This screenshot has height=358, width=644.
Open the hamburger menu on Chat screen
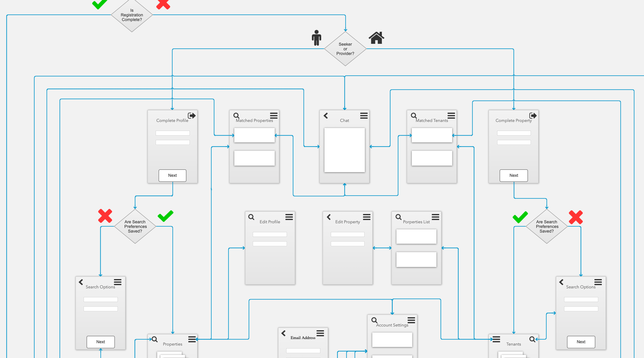tap(364, 116)
